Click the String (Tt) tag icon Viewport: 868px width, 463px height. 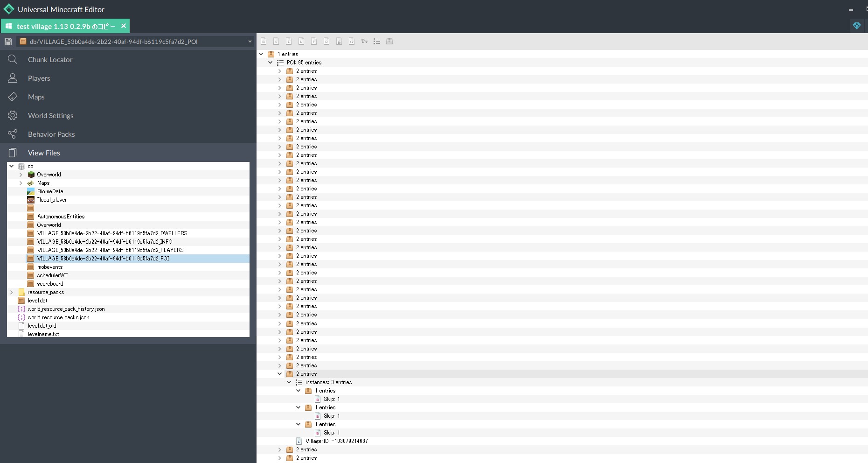pyautogui.click(x=364, y=42)
